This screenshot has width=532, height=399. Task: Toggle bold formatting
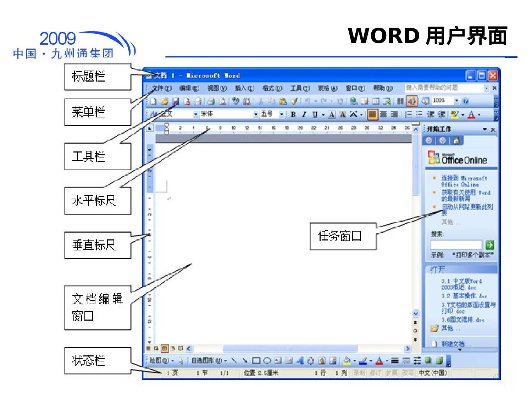[293, 114]
